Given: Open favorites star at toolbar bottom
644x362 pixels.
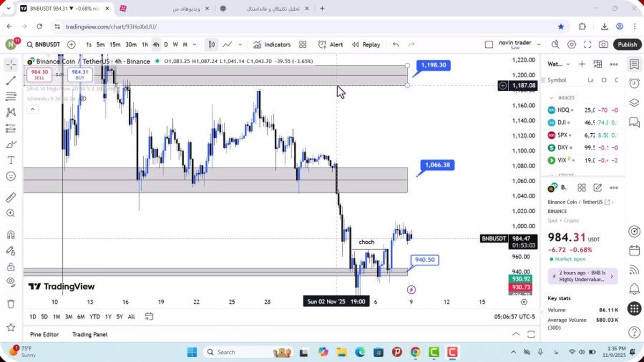Looking at the screenshot, I should (x=11, y=327).
